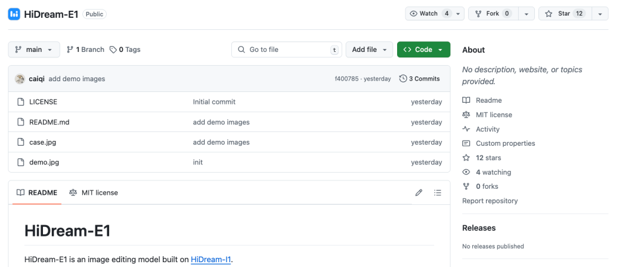644x267 pixels.
Task: Click the clock icon beside 3 Commits
Action: click(403, 79)
